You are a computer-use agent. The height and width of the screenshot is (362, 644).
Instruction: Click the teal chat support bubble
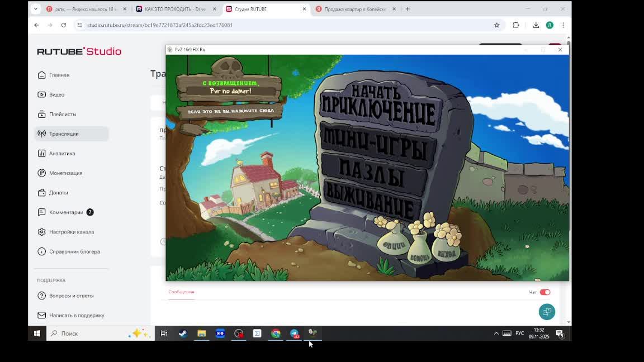click(547, 312)
